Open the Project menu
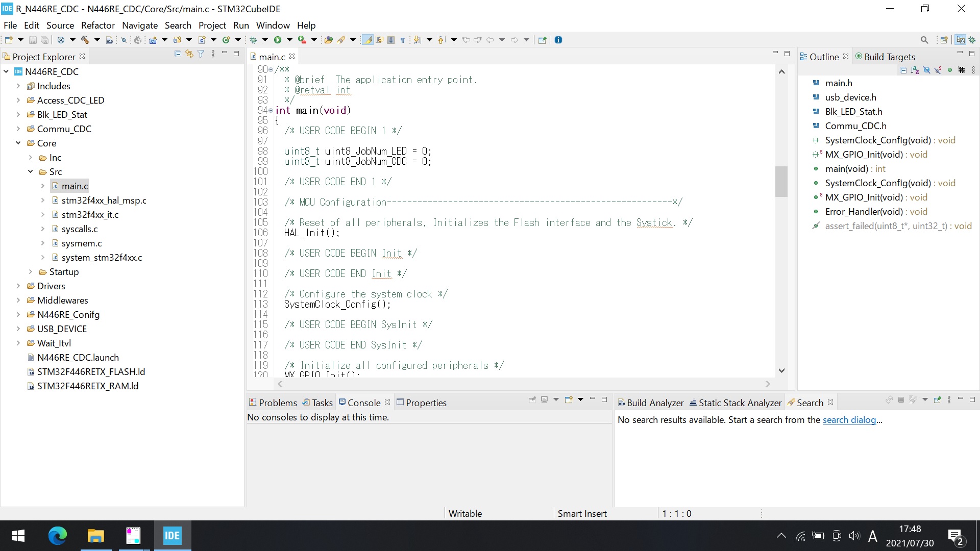980x551 pixels. (212, 26)
